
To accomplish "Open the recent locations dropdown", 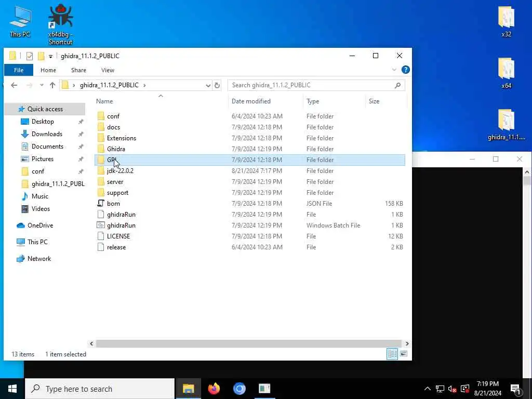I will 42,85.
